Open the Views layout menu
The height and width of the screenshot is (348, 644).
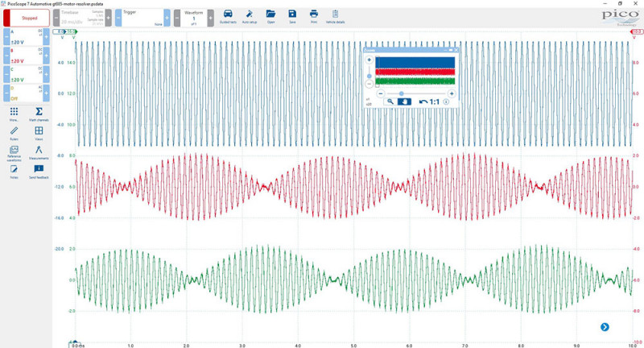[x=39, y=134]
